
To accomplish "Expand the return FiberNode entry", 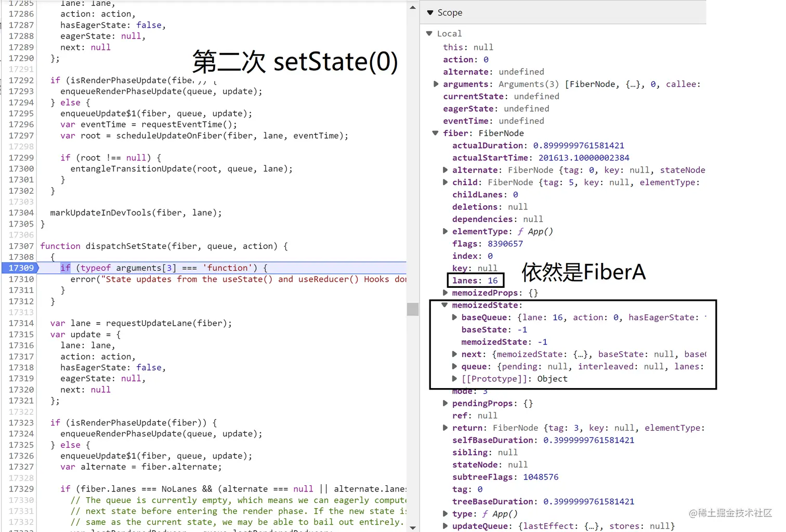I will 445,428.
